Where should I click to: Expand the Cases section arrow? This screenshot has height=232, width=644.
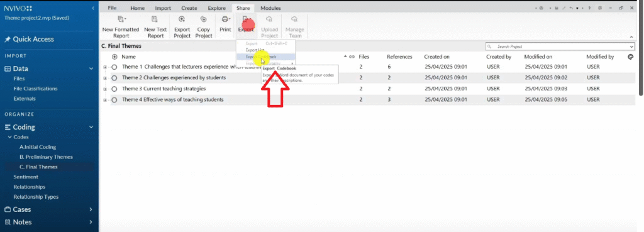point(91,209)
